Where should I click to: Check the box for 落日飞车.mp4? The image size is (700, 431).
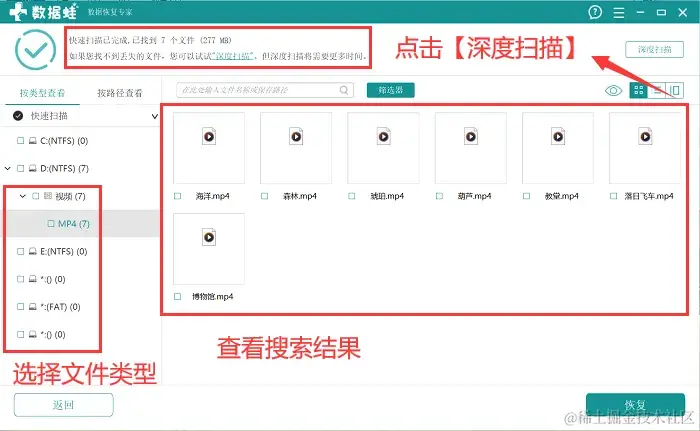click(613, 196)
